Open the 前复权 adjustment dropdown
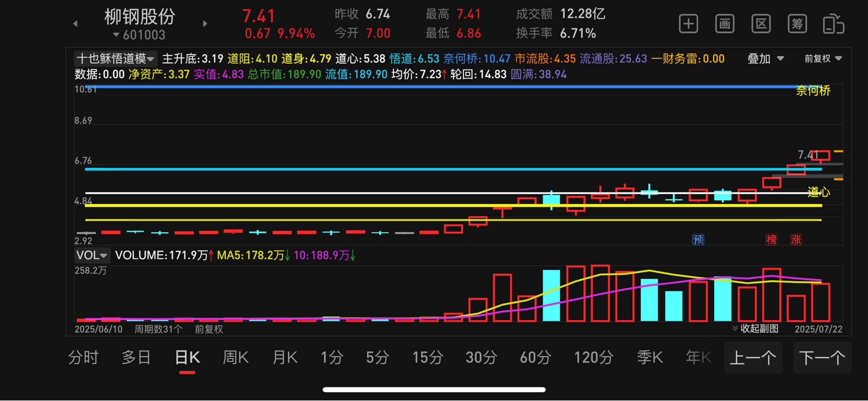Viewport: 868px width, 401px height. pyautogui.click(x=823, y=59)
